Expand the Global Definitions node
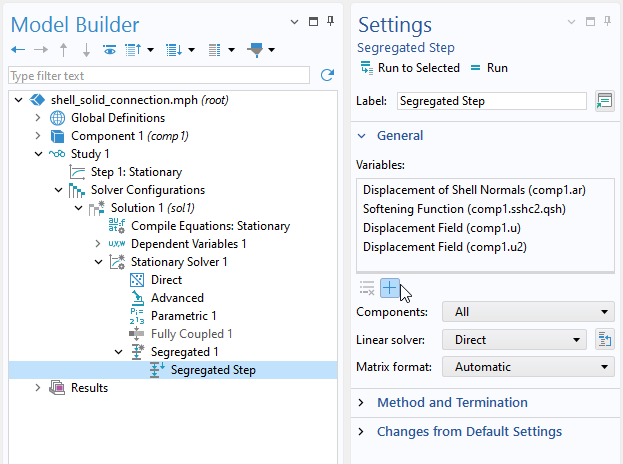This screenshot has width=623, height=464. tap(38, 118)
